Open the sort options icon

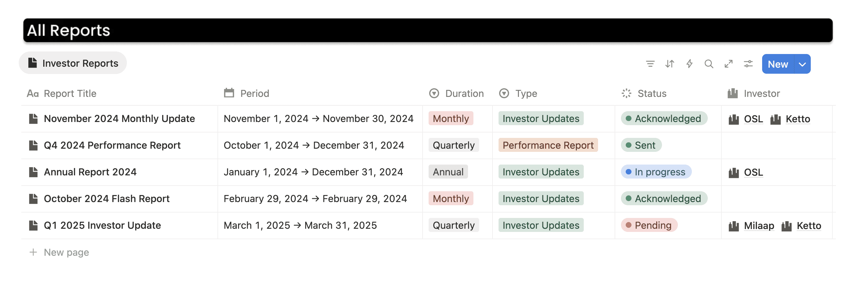(670, 64)
